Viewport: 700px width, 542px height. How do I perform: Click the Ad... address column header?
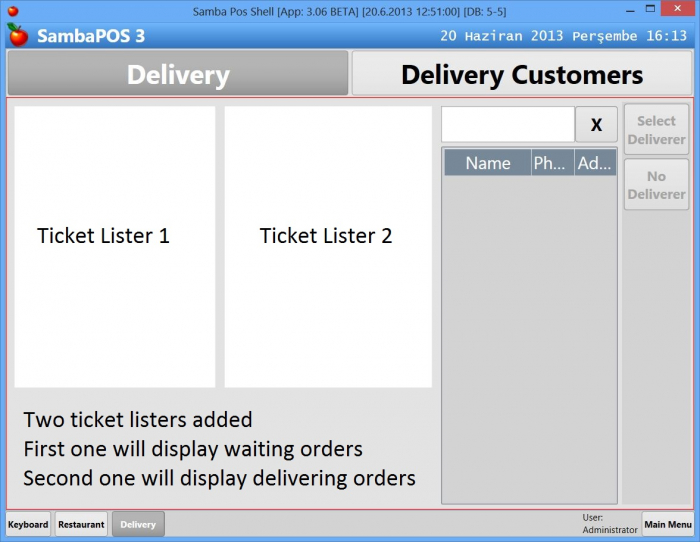tap(595, 163)
